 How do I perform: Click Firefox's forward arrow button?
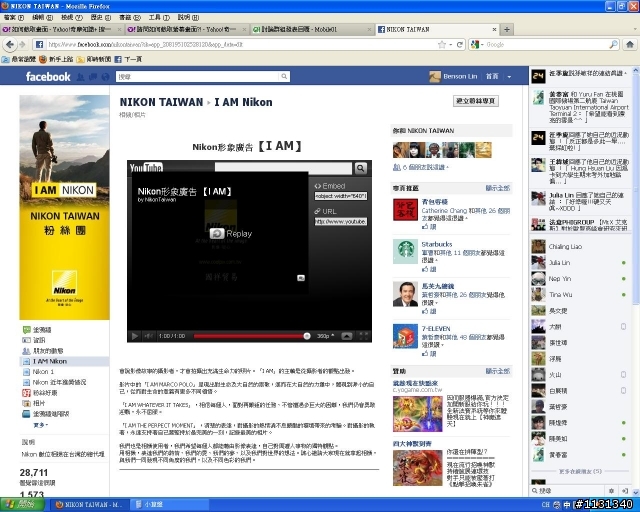22,45
